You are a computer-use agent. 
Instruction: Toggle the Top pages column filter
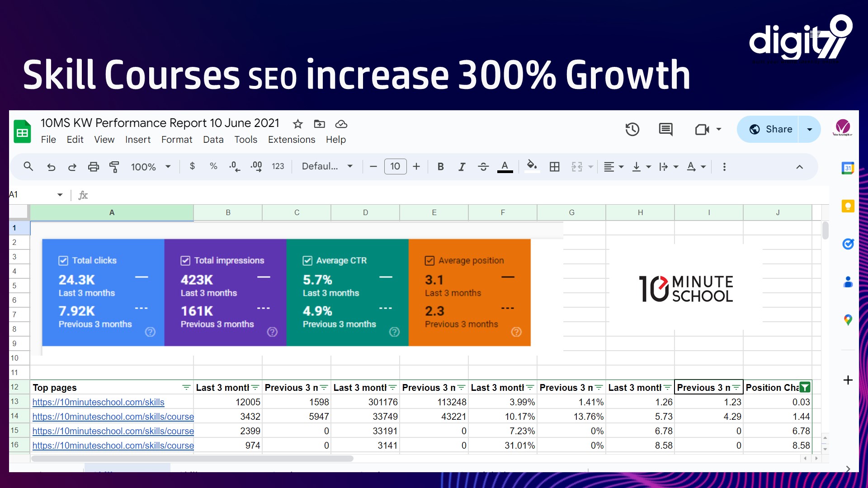point(186,388)
